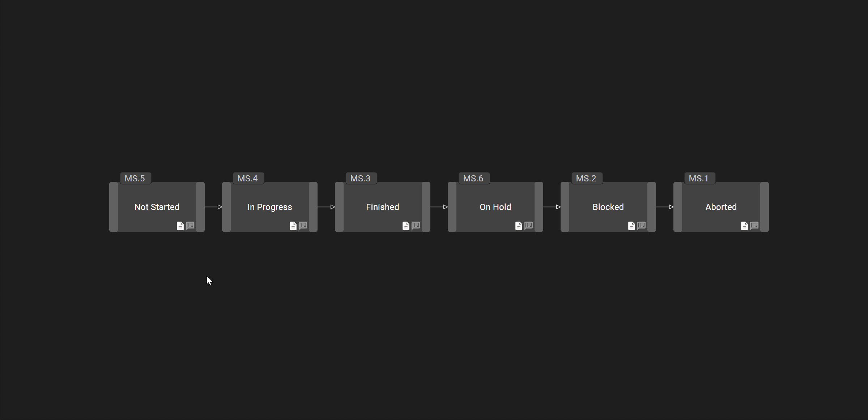Screen dimensions: 868x420
Task: Click the board icon on MS.4 node
Action: coord(302,226)
